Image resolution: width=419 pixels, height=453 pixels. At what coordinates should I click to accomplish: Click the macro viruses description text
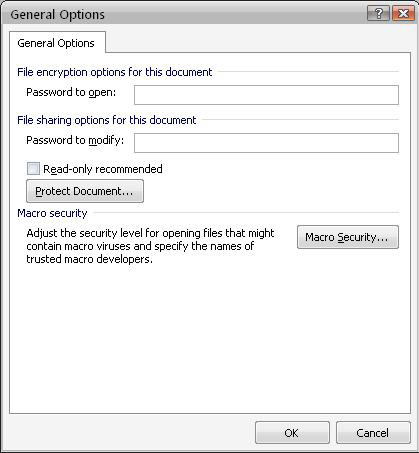(150, 246)
